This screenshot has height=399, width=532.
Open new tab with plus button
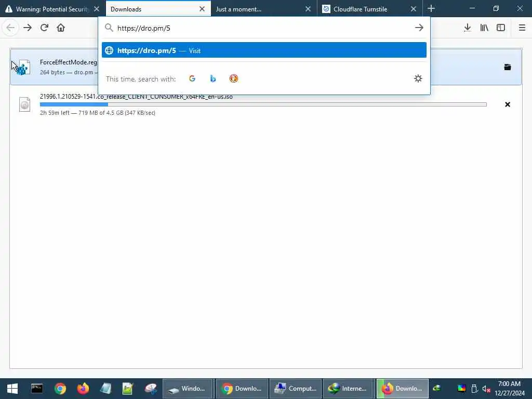tap(431, 8)
